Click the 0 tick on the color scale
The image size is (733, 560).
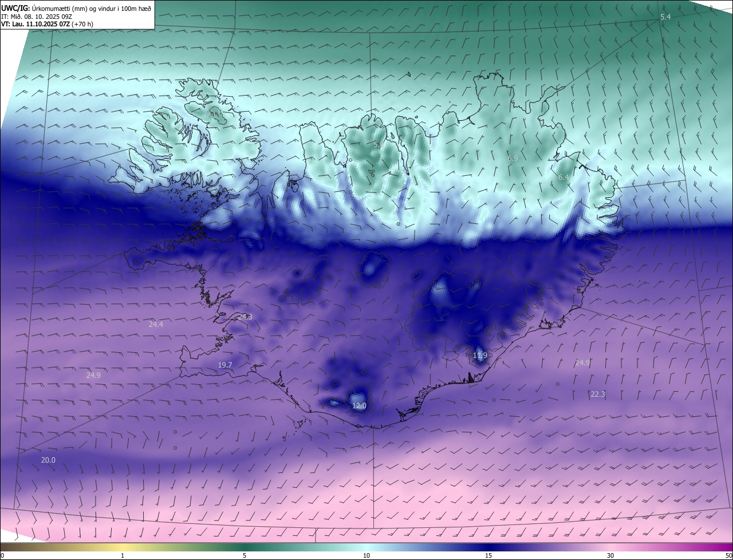coord(2,555)
